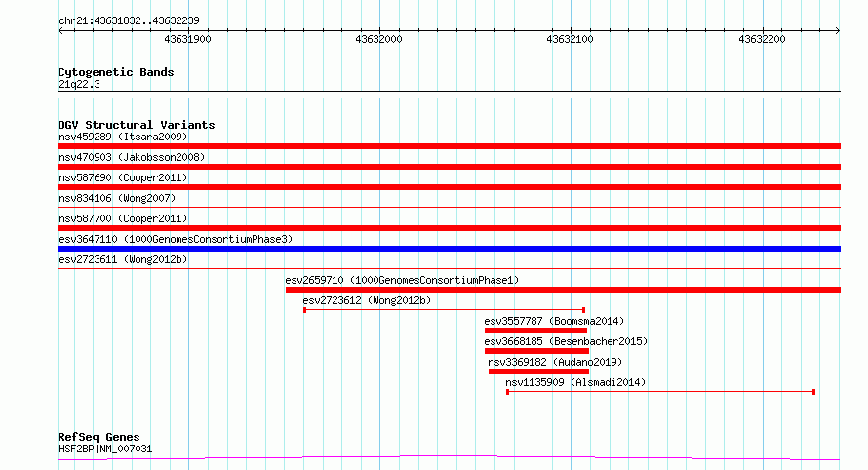Image resolution: width=868 pixels, height=470 pixels.
Task: Open variant nsv3369182 (Audano2019) label
Action: tap(555, 362)
